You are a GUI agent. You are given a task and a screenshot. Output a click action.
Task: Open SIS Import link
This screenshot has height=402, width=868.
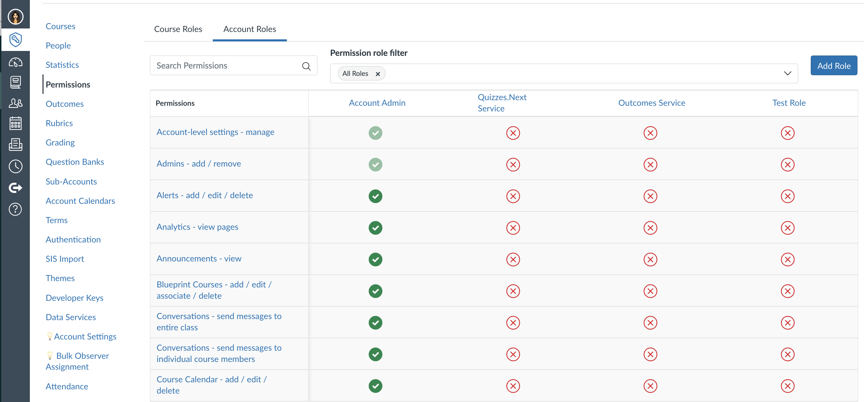tap(65, 259)
